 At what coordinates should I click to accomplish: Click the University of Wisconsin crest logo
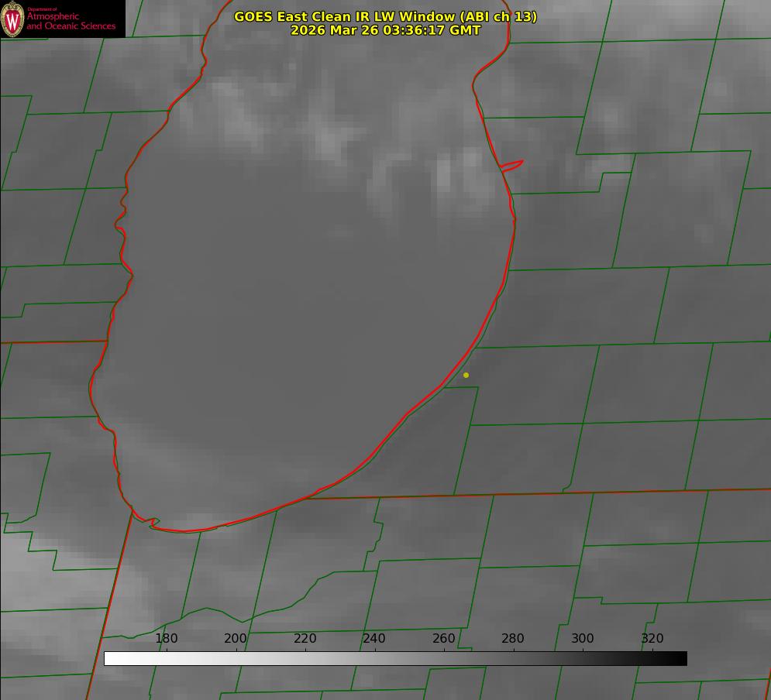12,19
